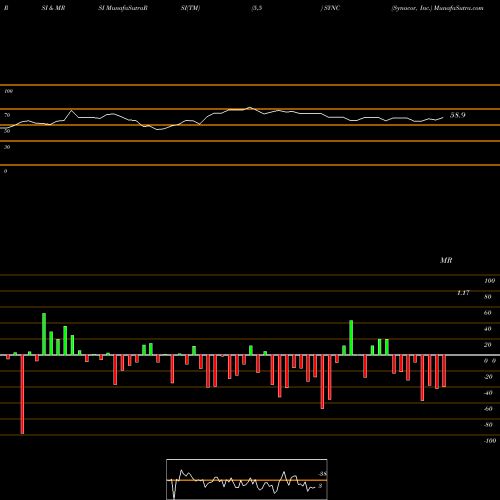Open the mini overview chart thumbnail at the bottom
The height and width of the screenshot is (500, 500).
[247, 479]
